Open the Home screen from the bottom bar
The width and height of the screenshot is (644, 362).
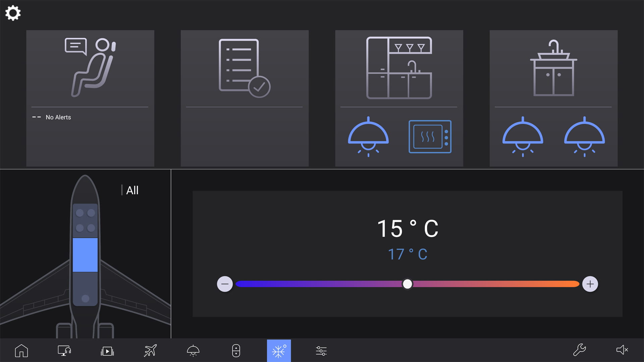(21, 351)
